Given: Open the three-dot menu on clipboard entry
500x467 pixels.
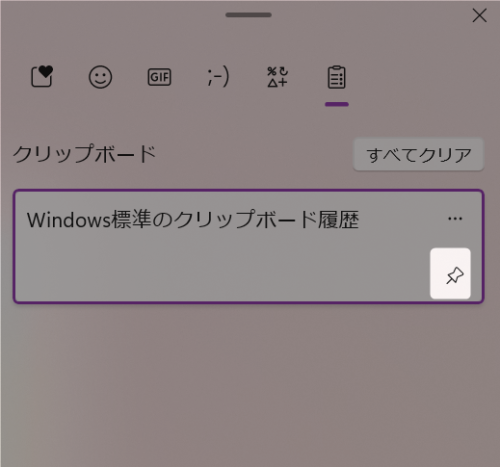Looking at the screenshot, I should pyautogui.click(x=455, y=219).
